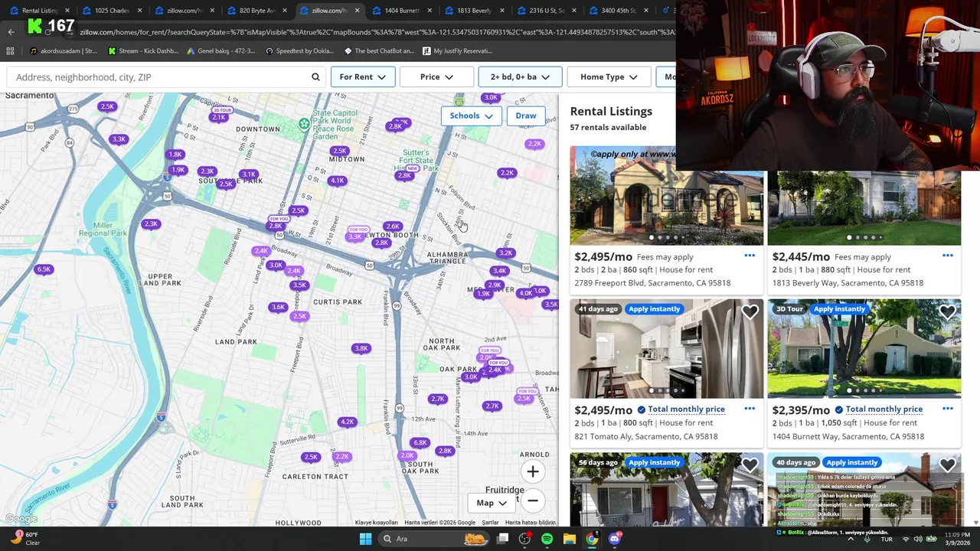Click the 6.5K price marker on map
This screenshot has height=551, width=980.
[x=44, y=269]
